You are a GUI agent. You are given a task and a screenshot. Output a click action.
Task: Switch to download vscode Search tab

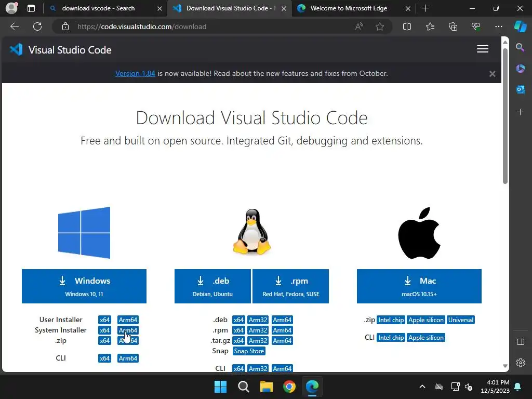98,8
